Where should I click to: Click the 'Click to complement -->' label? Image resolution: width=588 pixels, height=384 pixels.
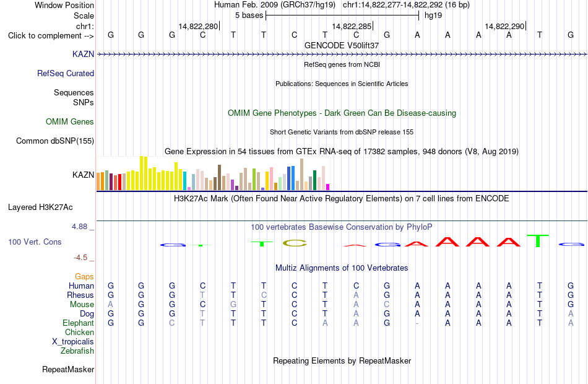(x=51, y=36)
